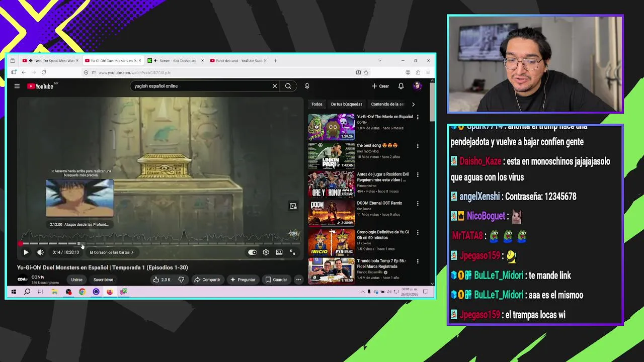Open Windows taskbar search
Viewport: 644px width, 362px height.
click(27, 292)
